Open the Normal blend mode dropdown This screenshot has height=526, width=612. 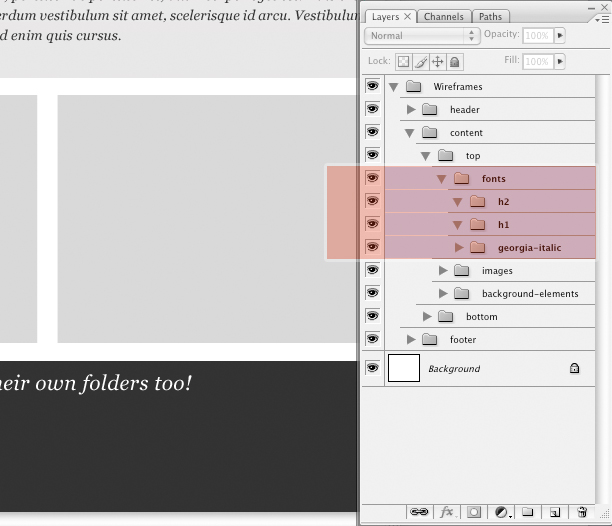pos(422,36)
